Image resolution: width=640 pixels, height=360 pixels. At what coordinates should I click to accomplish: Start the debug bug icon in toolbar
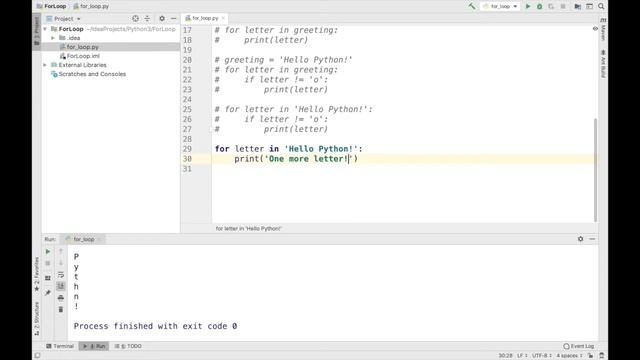click(540, 6)
